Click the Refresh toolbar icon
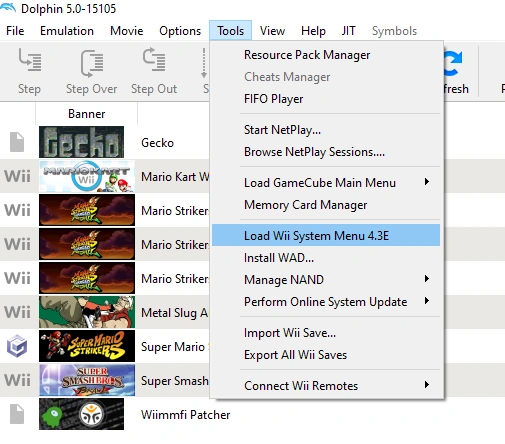The image size is (505, 444). tap(453, 63)
